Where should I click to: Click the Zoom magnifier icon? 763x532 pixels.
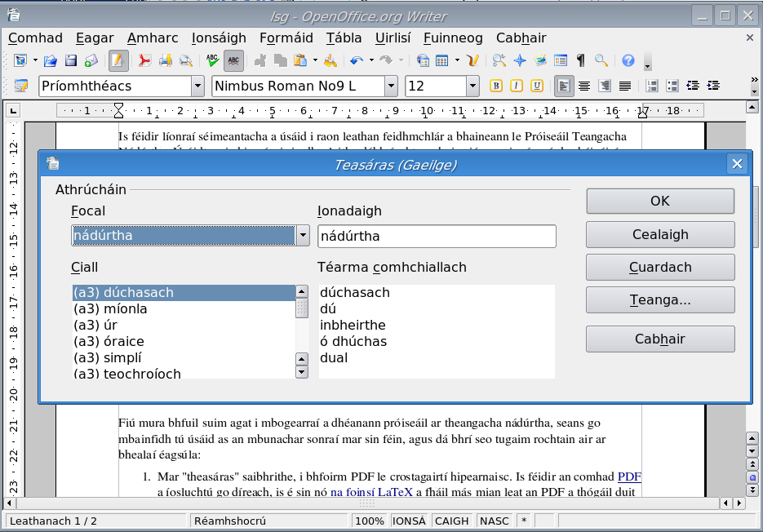(x=601, y=61)
